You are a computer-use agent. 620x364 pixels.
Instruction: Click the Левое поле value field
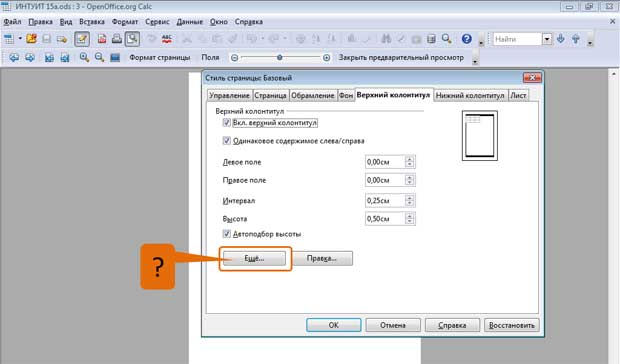(x=385, y=162)
